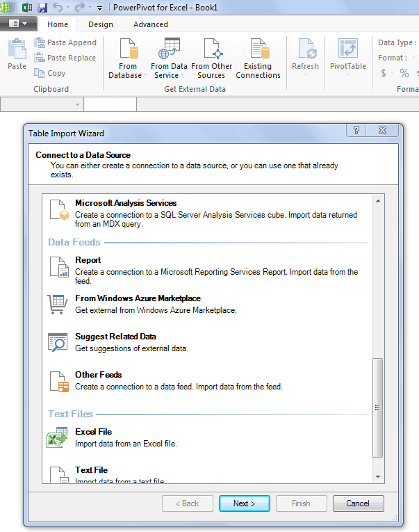Close the Table Import Wizard dialog
The image size is (419, 532).
point(382,130)
